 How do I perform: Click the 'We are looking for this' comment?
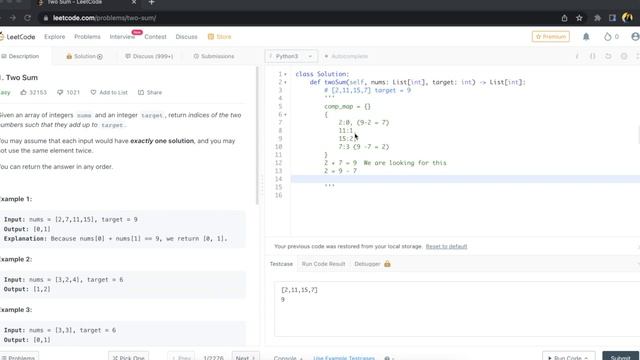pyautogui.click(x=405, y=163)
